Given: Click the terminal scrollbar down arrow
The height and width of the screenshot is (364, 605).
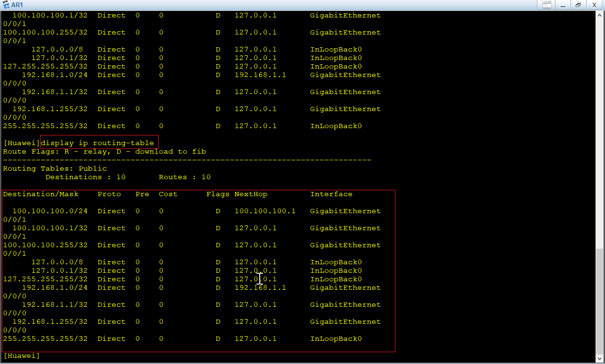Looking at the screenshot, I should pos(599,358).
